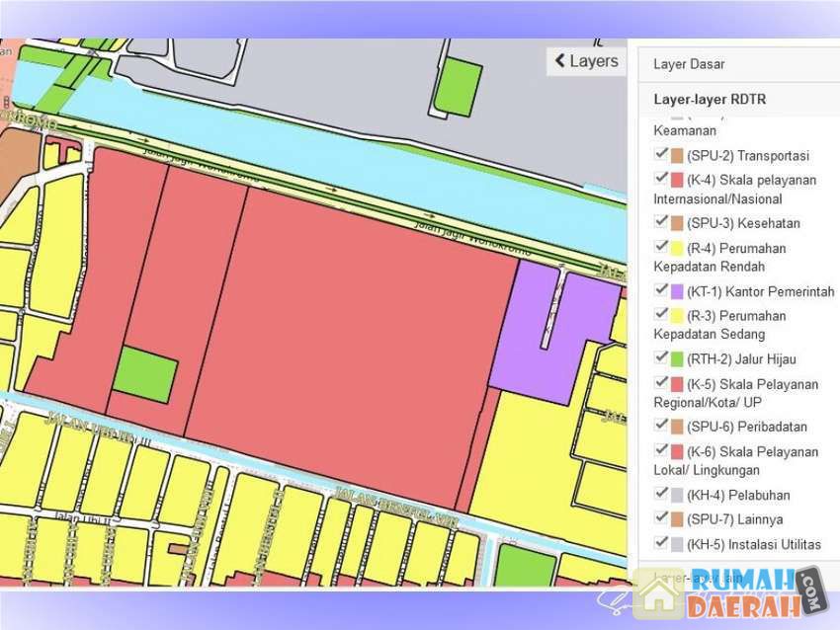Click the (SPU-6) Peribadatan layer label
The width and height of the screenshot is (840, 630).
[746, 427]
